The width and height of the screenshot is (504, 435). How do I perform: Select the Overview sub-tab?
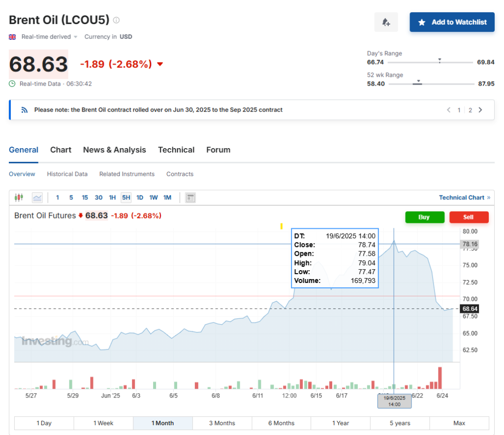[22, 174]
